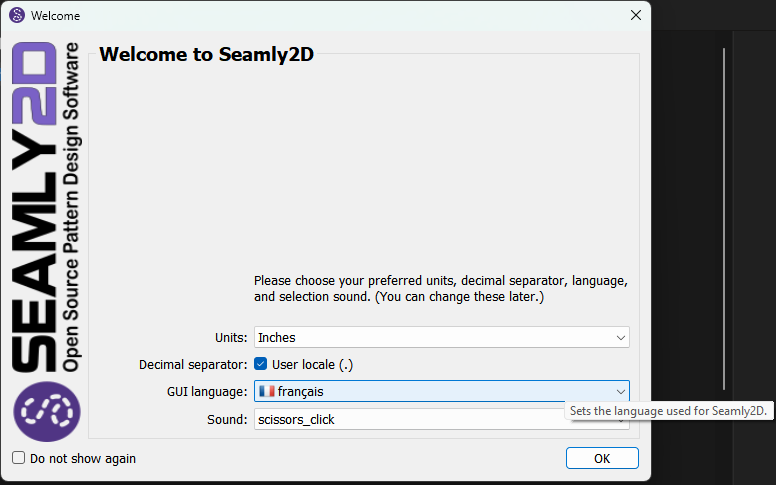Click the 'GUI language:' label
The width and height of the screenshot is (776, 485).
[x=207, y=392]
